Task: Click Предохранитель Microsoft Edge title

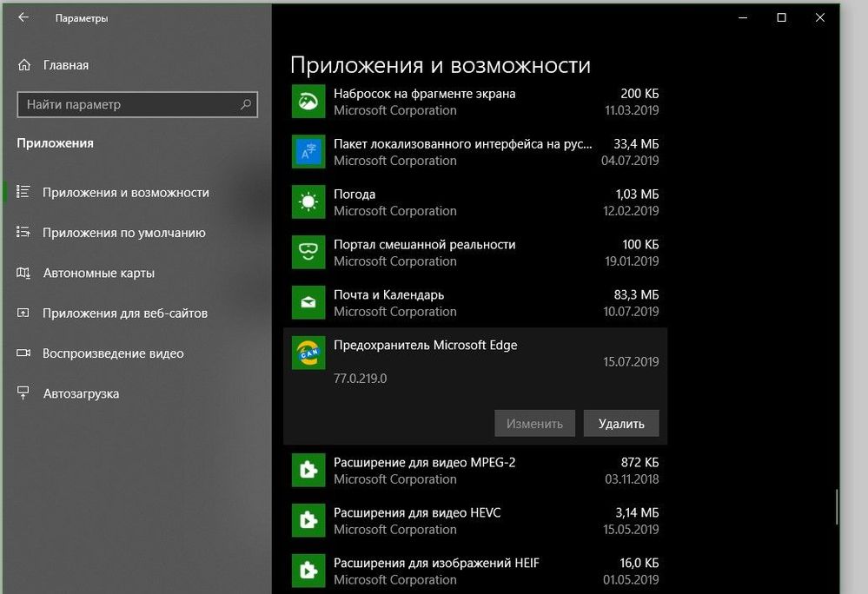Action: click(x=425, y=345)
